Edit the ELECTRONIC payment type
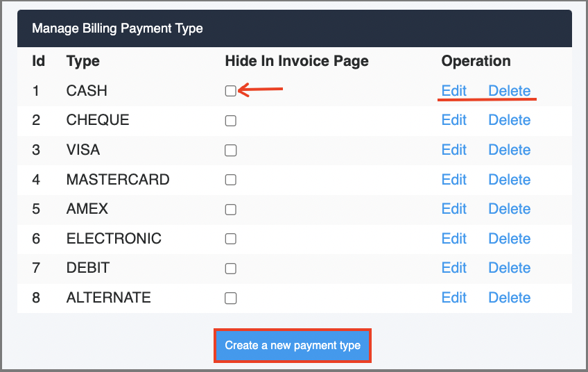The height and width of the screenshot is (372, 588). coord(453,238)
